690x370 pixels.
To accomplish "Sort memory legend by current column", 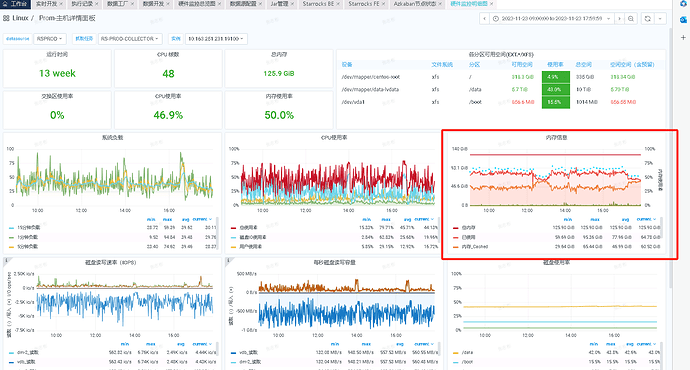I will click(x=645, y=219).
